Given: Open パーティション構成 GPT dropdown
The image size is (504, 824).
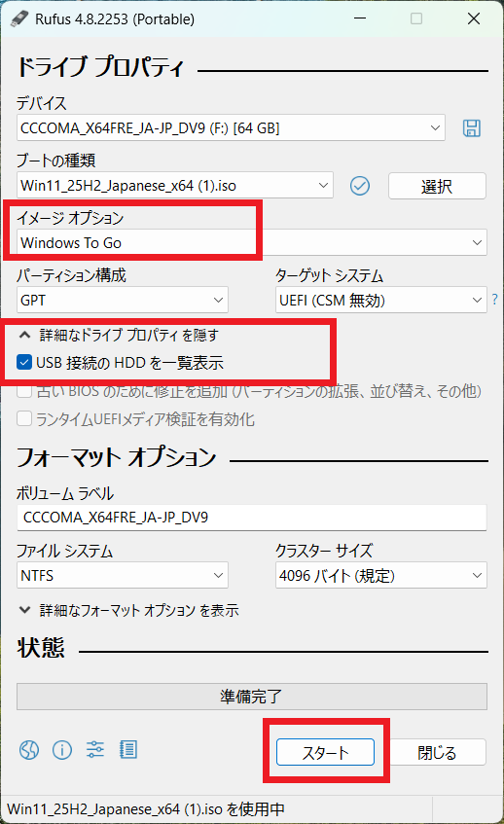Looking at the screenshot, I should tap(123, 300).
